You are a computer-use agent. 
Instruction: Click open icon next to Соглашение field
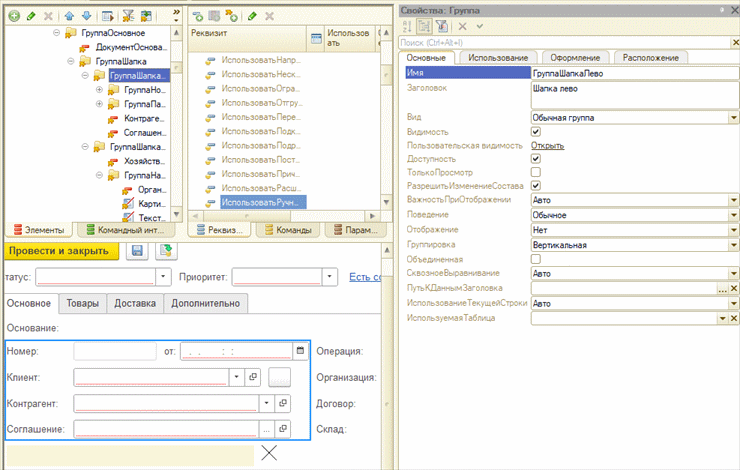click(283, 428)
